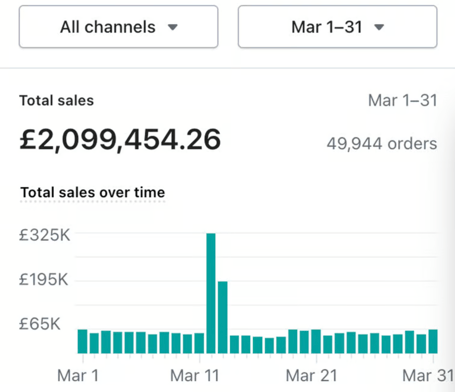Click the gray Mar 1–31 summary date text
The width and height of the screenshot is (455, 392).
tap(403, 100)
